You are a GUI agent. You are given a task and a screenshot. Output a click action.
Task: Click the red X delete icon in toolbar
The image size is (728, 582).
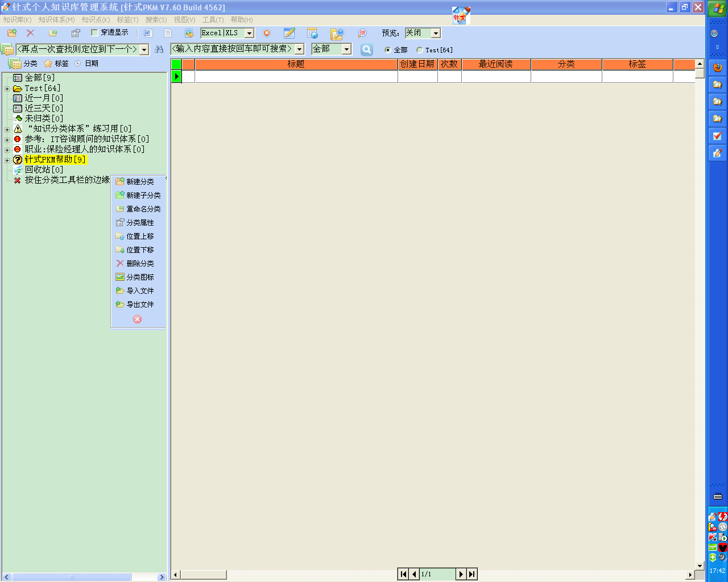click(31, 33)
